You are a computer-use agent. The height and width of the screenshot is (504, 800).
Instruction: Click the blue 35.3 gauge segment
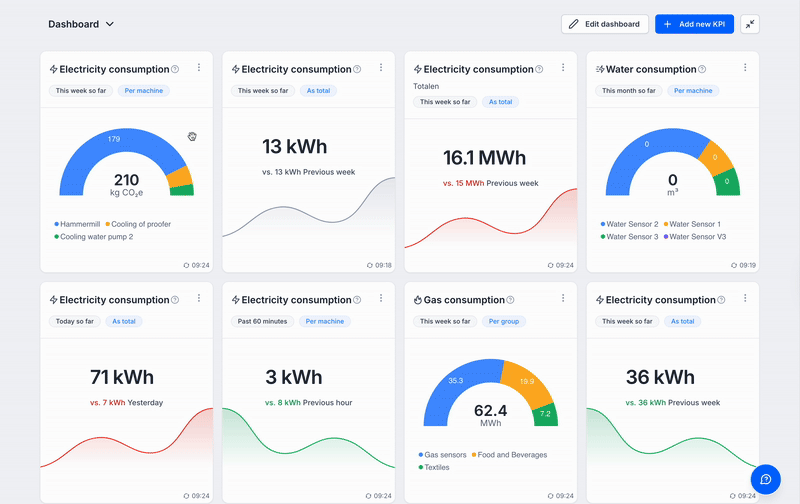[x=456, y=381]
